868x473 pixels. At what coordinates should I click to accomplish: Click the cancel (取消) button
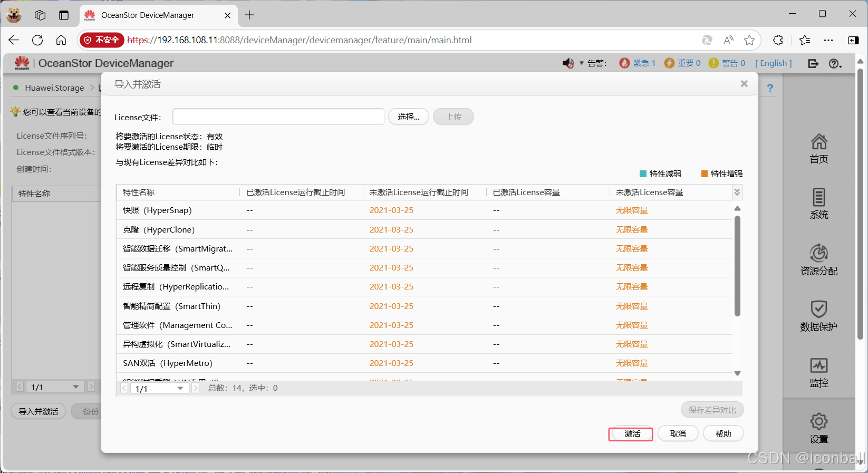click(x=678, y=433)
